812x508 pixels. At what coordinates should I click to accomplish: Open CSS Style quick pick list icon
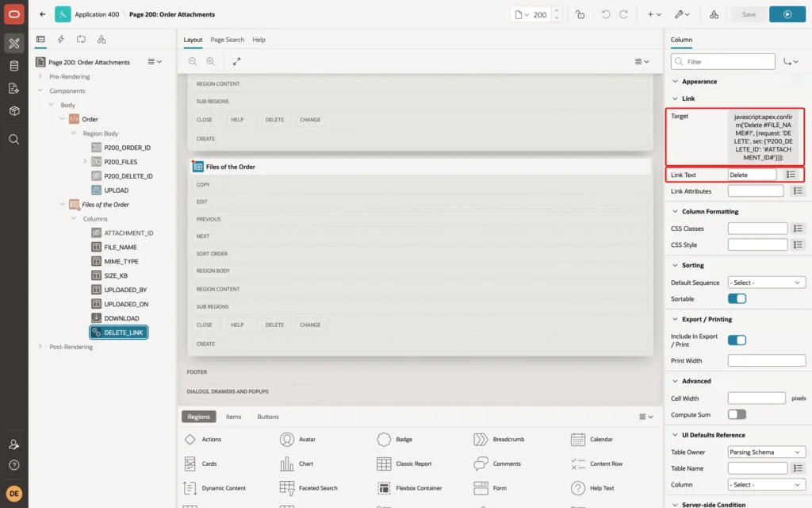[798, 244]
